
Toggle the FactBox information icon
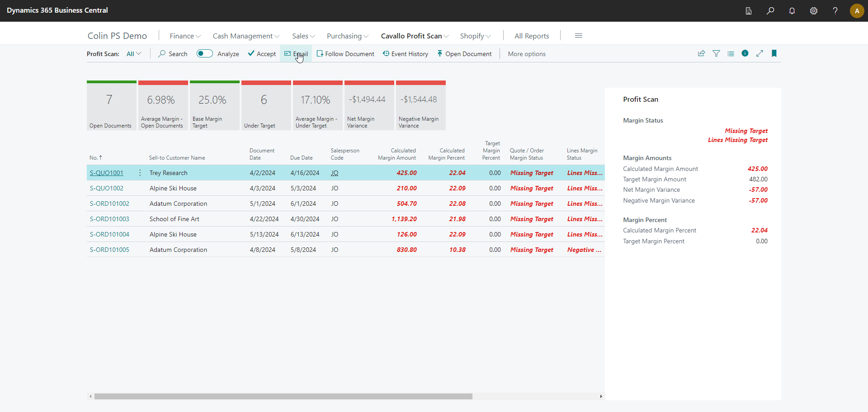[x=745, y=53]
